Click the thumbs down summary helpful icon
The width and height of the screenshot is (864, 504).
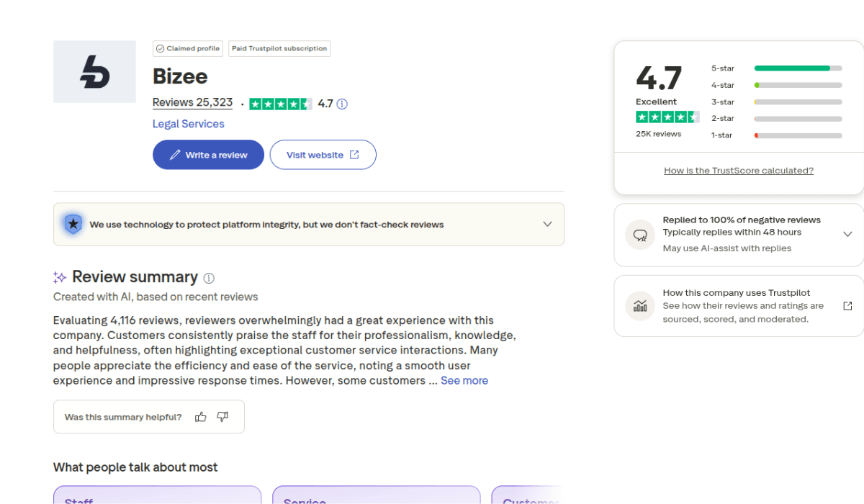(x=222, y=417)
